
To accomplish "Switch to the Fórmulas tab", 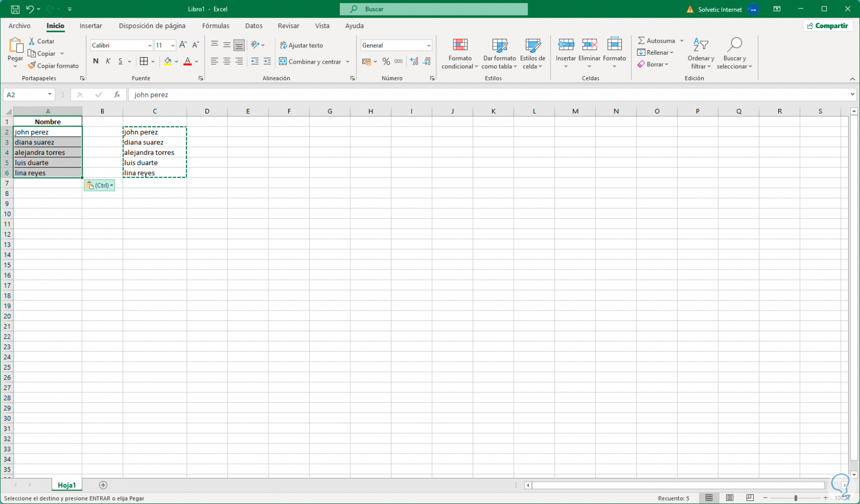I will coord(216,26).
